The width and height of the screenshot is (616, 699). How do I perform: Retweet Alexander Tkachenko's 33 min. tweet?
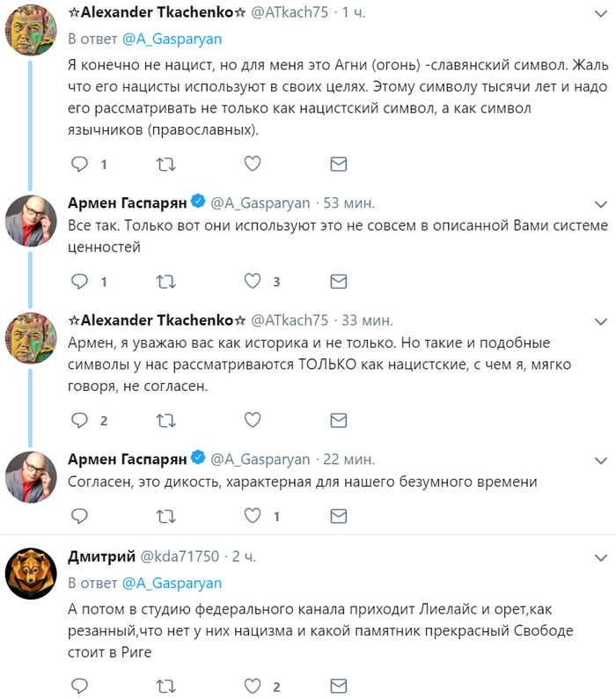(x=165, y=420)
